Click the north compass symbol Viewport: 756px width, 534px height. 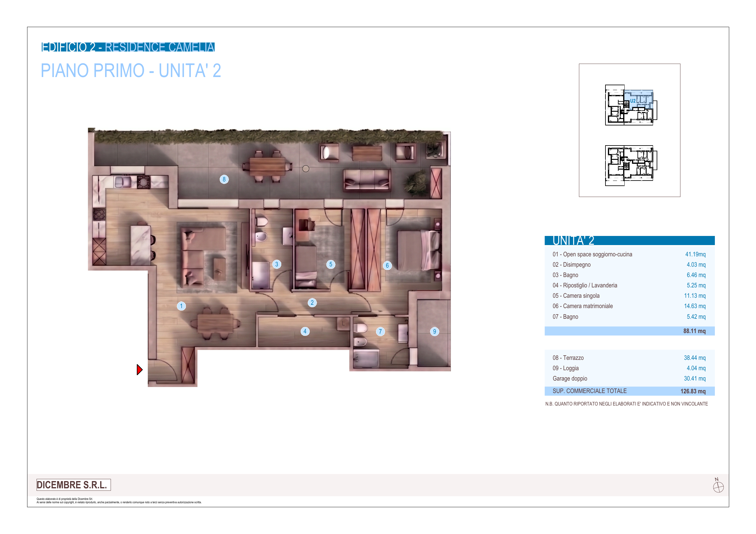(x=718, y=486)
